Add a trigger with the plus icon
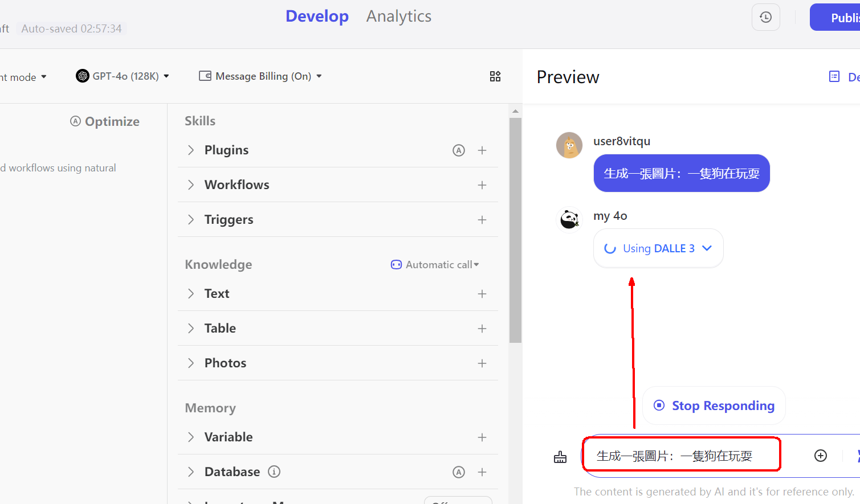Image resolution: width=860 pixels, height=504 pixels. 482,220
